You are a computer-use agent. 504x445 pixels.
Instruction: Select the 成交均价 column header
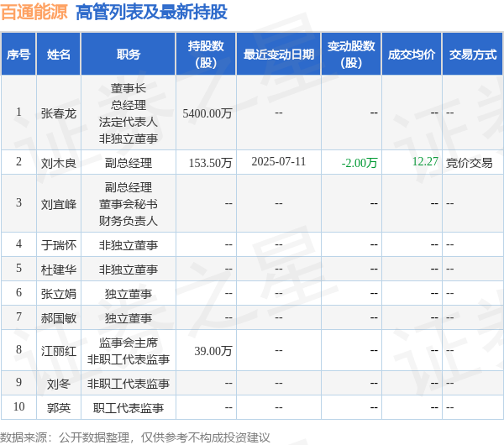tap(412, 55)
